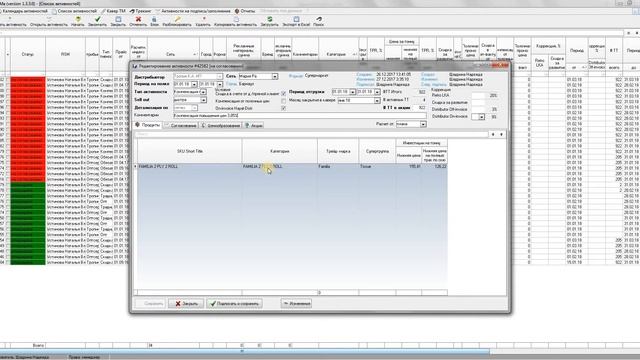Click the 'Трейд марка' column header
The width and height of the screenshot is (640, 360).
point(338,151)
